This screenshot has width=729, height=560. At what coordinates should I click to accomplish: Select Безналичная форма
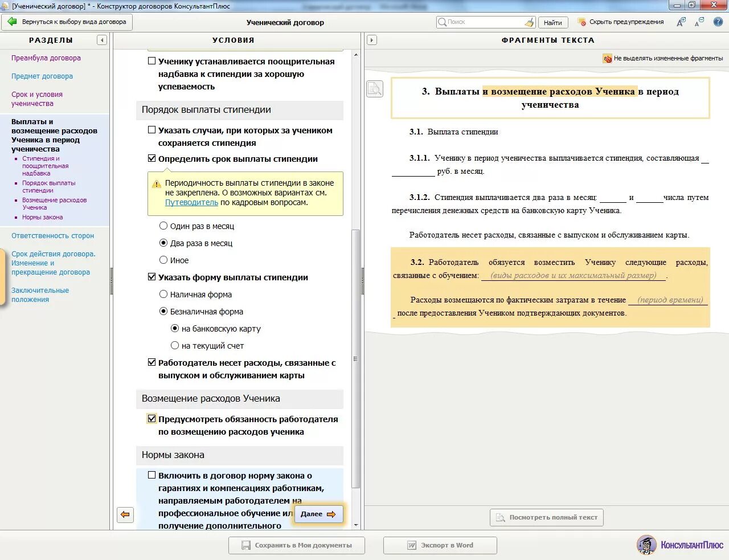pos(163,311)
